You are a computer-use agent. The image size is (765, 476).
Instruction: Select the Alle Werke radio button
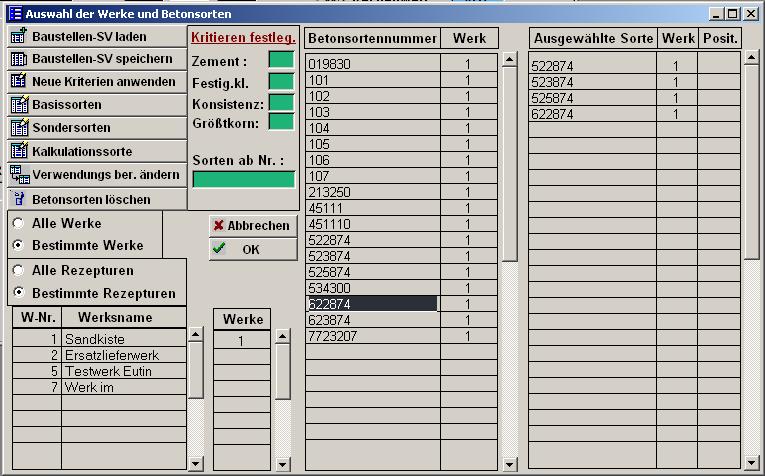(18, 223)
